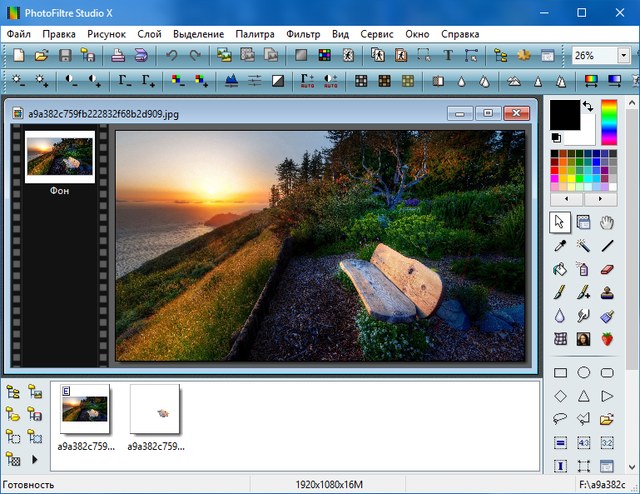
Task: Expand the image explorer options arrow
Action: pos(36,460)
